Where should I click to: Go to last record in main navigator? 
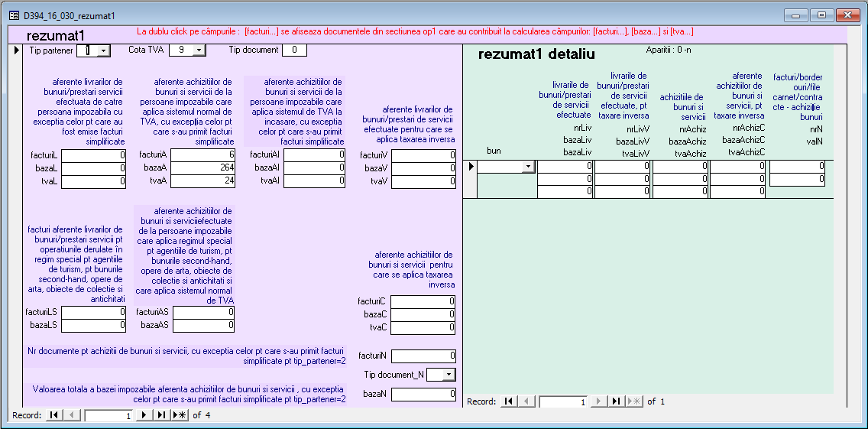tap(161, 414)
